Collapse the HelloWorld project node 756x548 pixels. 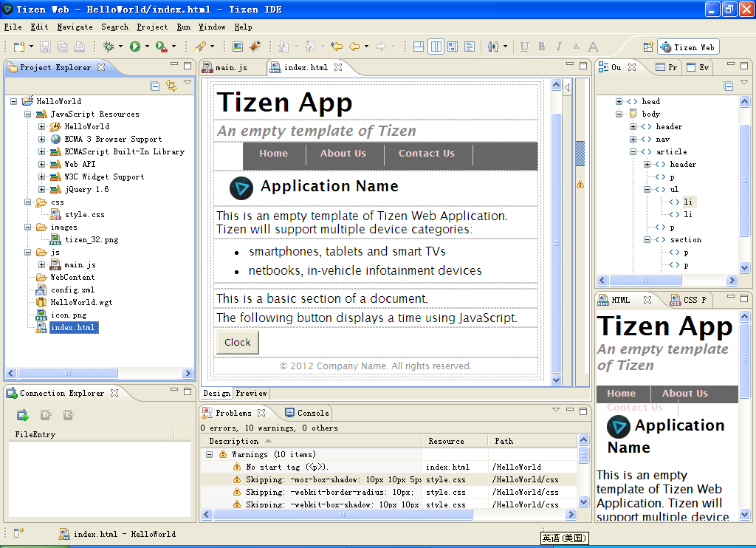13,101
